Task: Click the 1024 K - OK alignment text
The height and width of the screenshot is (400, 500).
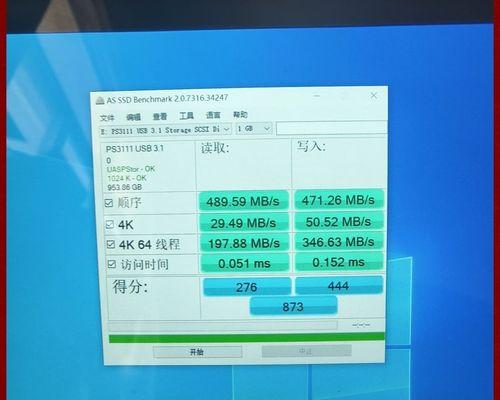Action: pyautogui.click(x=127, y=178)
